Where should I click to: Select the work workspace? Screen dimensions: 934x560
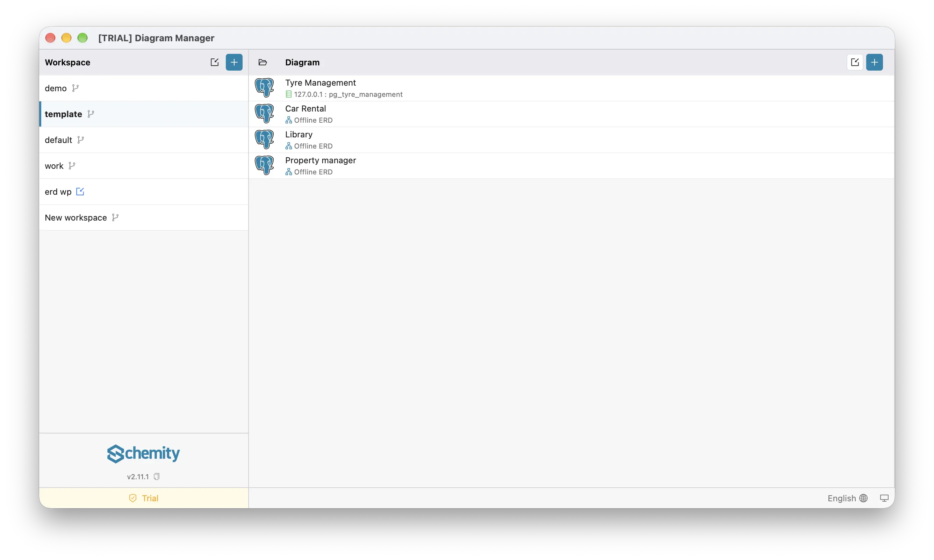[144, 166]
